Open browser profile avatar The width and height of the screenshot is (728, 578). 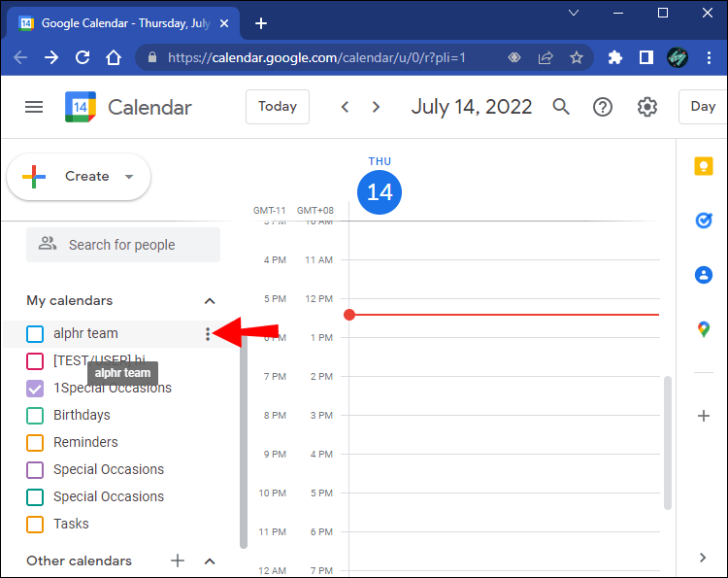coord(677,57)
